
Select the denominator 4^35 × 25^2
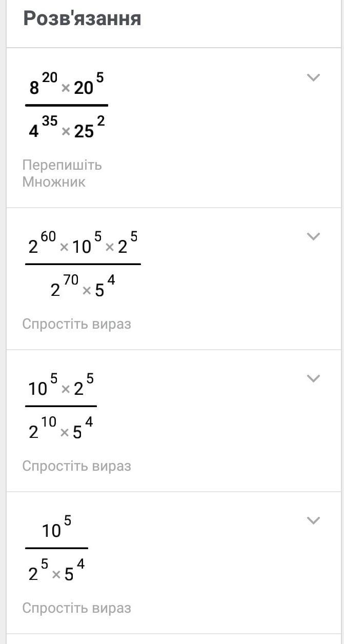pyautogui.click(x=68, y=128)
